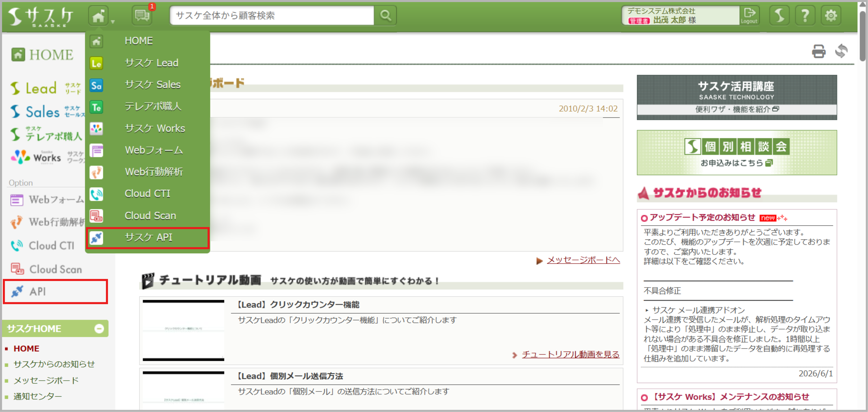868x412 pixels.
Task: Click the API plug icon in dropdown
Action: [x=96, y=238]
